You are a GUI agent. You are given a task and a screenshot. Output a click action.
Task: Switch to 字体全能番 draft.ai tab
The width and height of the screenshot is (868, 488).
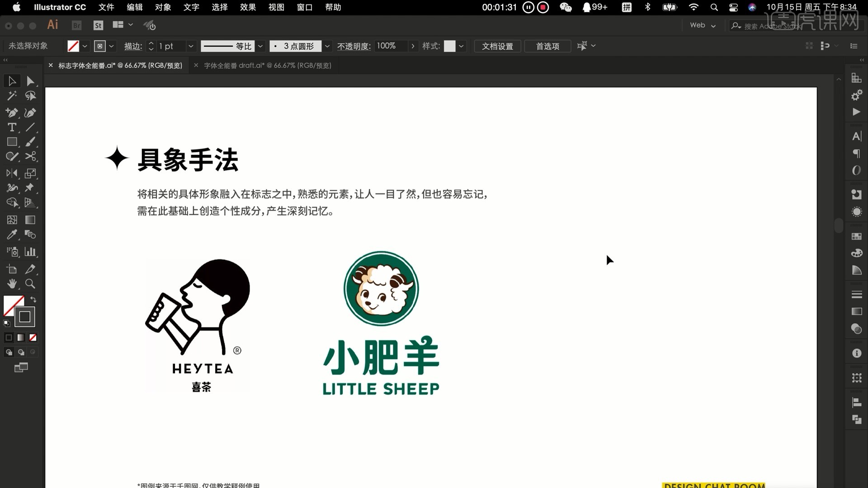267,66
